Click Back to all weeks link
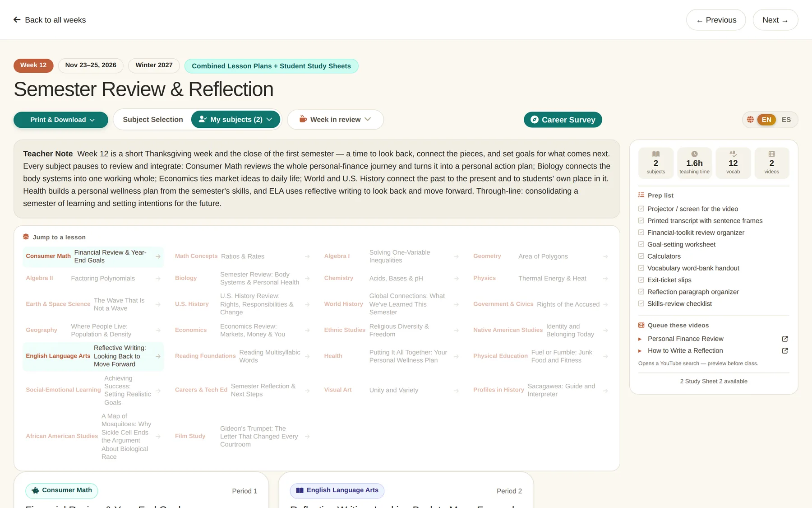812x508 pixels. 50,20
